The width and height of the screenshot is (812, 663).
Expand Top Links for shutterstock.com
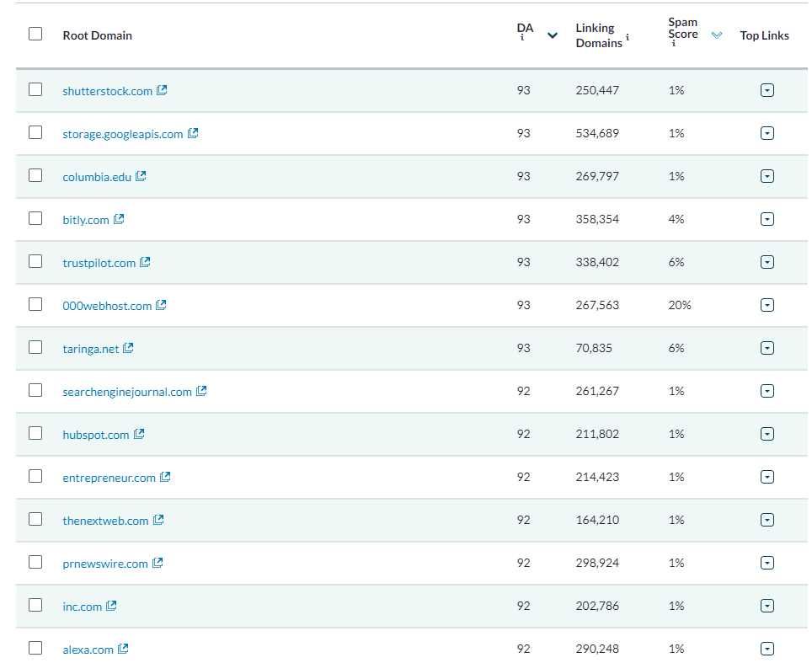(x=767, y=90)
